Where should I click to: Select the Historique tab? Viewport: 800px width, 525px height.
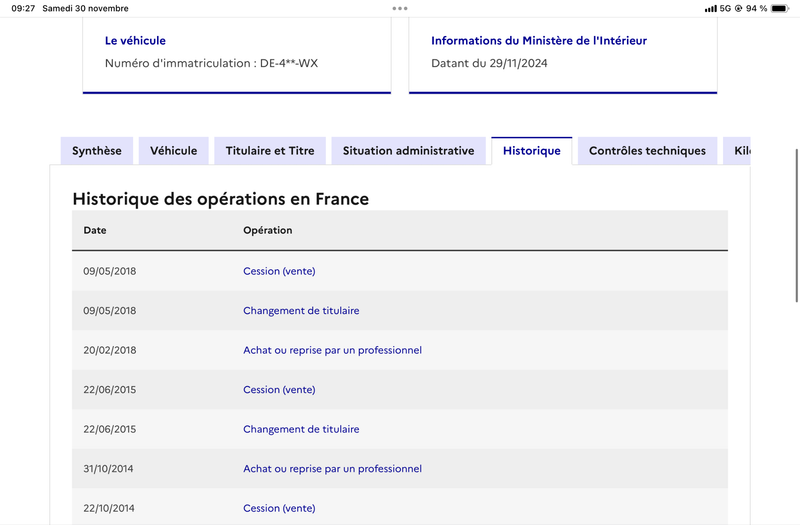coord(532,151)
